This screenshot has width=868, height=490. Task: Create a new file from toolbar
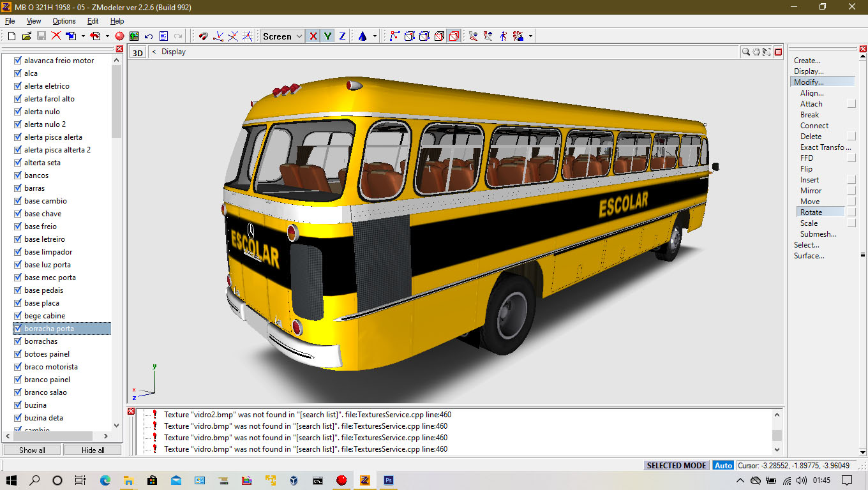click(x=11, y=36)
